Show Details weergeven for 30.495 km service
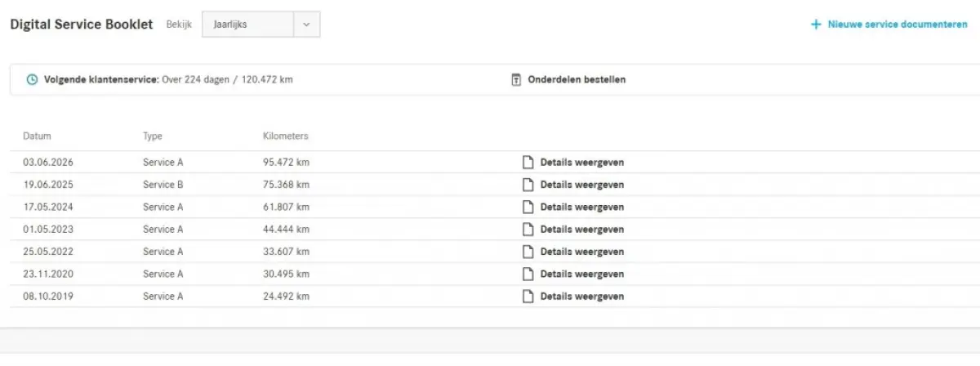980x366 pixels. click(582, 274)
